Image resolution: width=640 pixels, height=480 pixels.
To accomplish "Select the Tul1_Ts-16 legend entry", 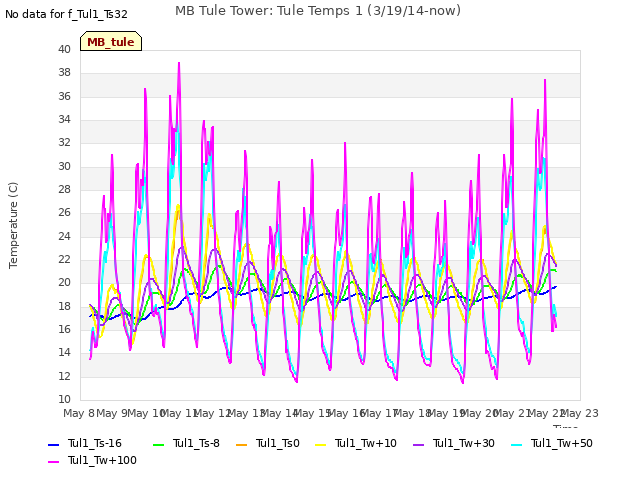I will click(85, 444).
